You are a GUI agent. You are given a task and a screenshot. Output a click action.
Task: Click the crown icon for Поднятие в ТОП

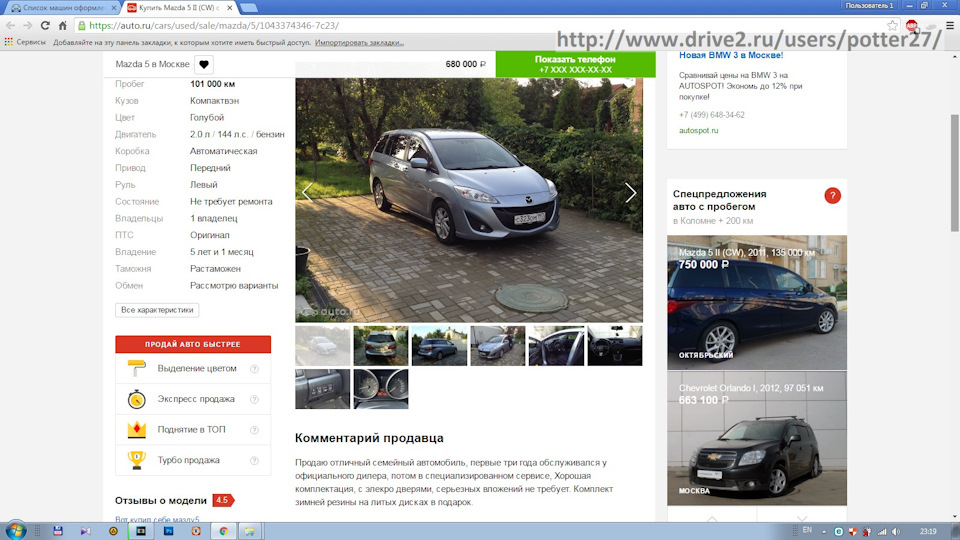pyautogui.click(x=137, y=430)
